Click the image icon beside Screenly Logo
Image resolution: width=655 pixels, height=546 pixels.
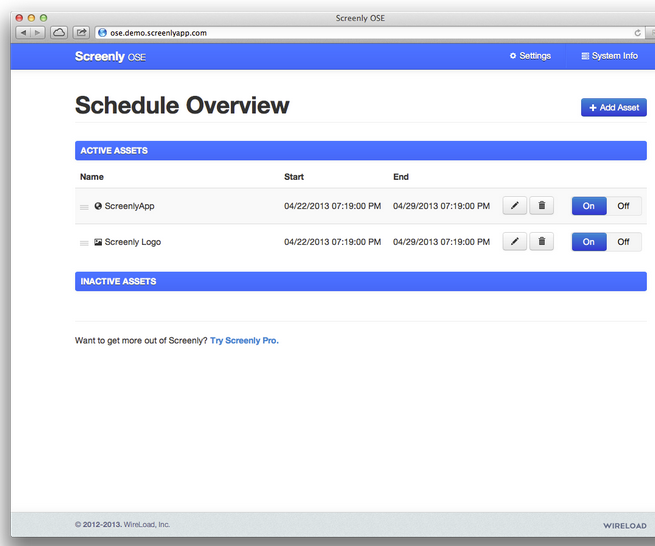(x=98, y=242)
